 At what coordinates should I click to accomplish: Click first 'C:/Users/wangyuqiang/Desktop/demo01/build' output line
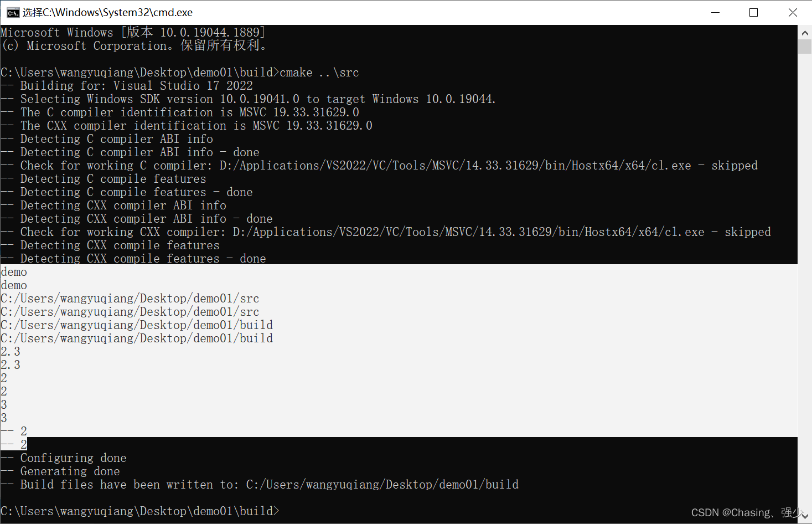tap(137, 325)
